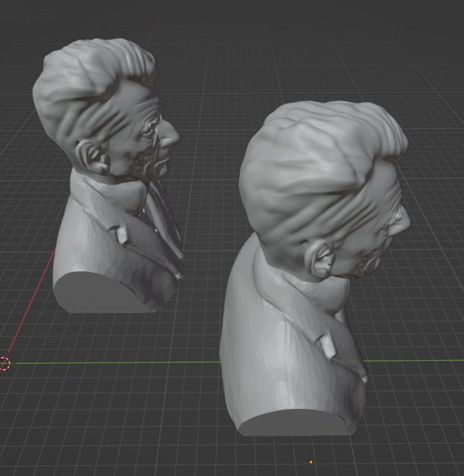This screenshot has width=464, height=476.
Task: Click the 3D cursor at world origin
Action: click(x=4, y=363)
